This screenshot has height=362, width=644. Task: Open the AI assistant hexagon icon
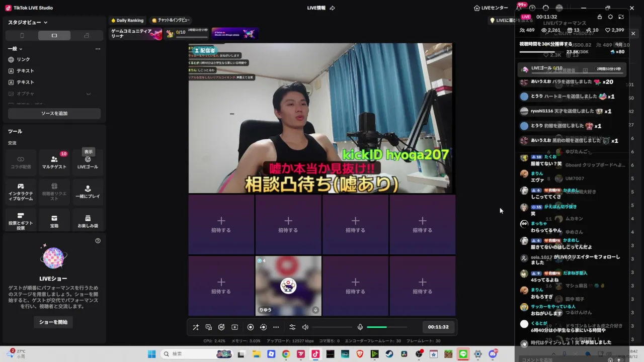point(221,327)
